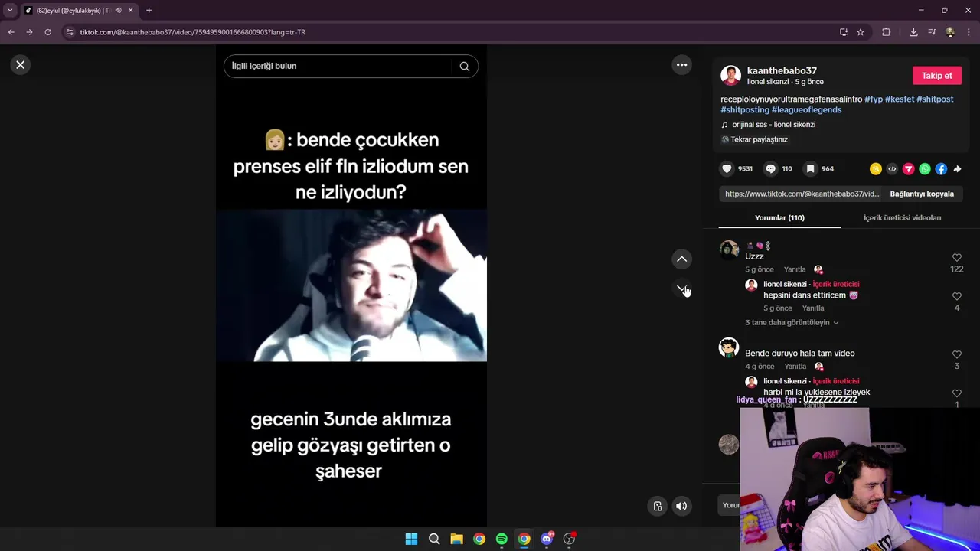Screen dimensions: 980x551
Task: Open Spotify from the taskbar
Action: tap(501, 539)
